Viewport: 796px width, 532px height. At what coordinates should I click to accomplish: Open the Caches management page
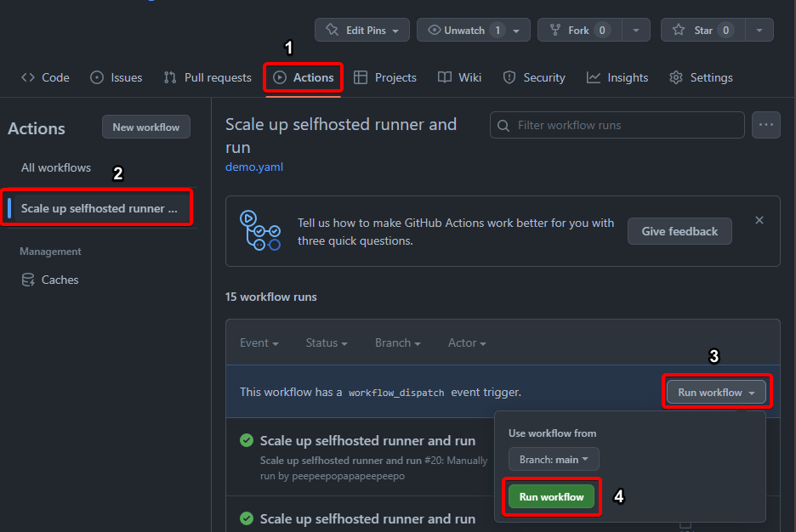click(60, 280)
